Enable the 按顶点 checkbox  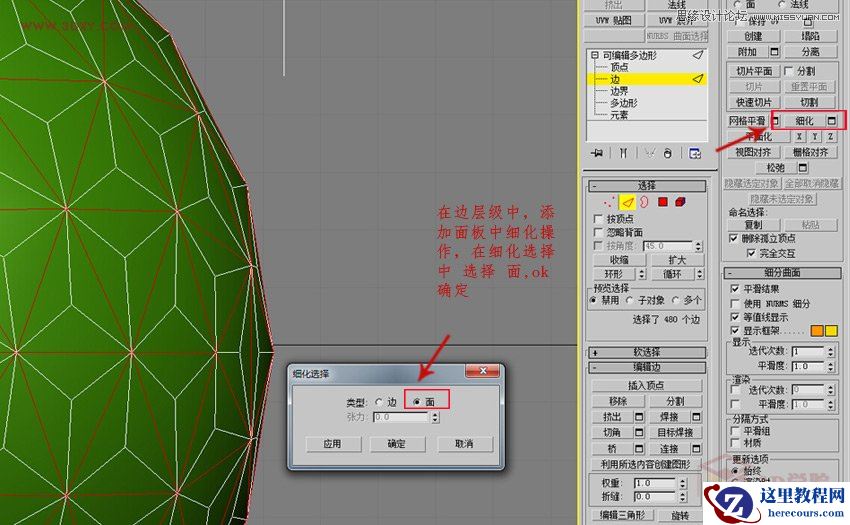pos(598,219)
